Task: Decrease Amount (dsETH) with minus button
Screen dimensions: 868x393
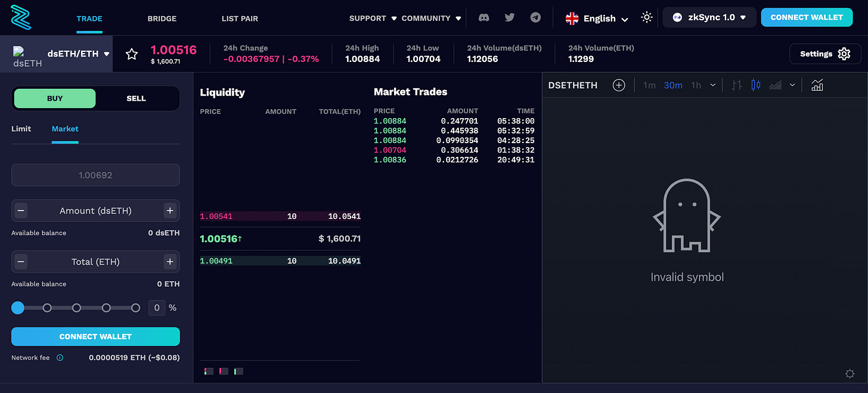Action: (21, 211)
